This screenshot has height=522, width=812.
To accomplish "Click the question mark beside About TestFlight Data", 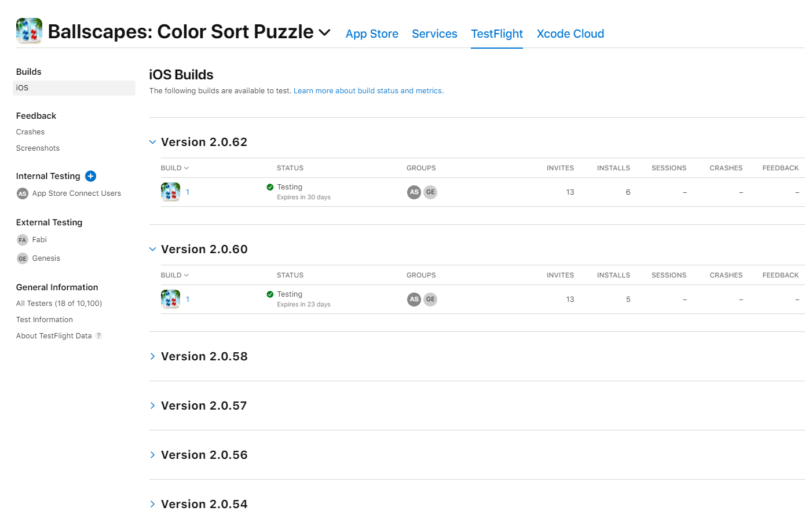I will [x=98, y=335].
